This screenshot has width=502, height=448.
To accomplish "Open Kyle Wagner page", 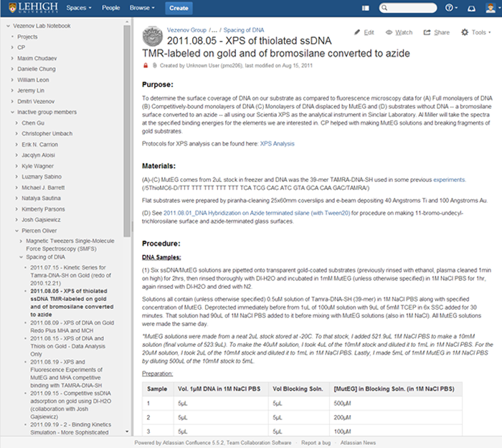I will click(37, 166).
